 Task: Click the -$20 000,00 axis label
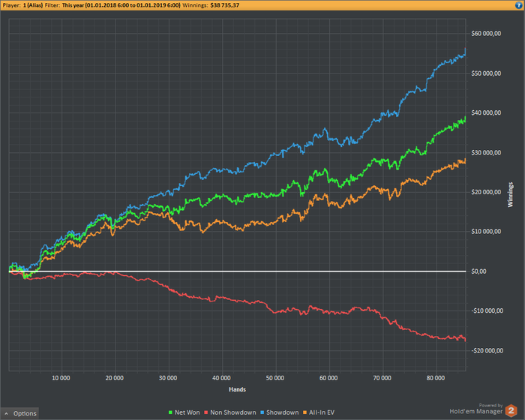487,351
